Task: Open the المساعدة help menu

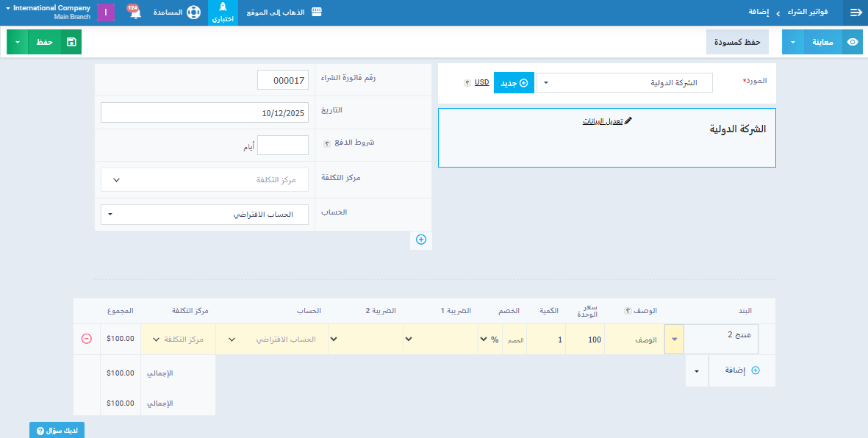Action: tap(177, 12)
